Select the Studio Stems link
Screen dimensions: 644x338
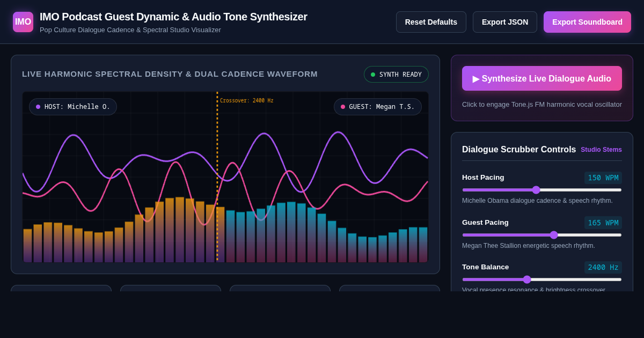click(x=601, y=150)
